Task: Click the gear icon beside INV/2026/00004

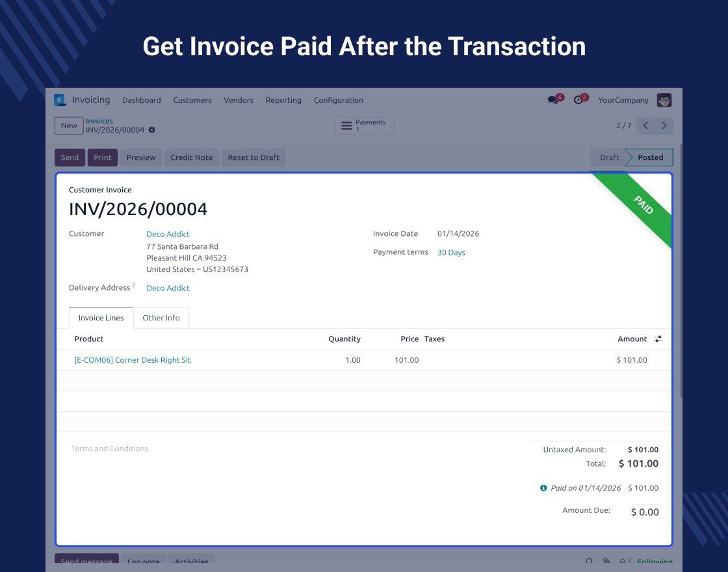Action: click(152, 130)
